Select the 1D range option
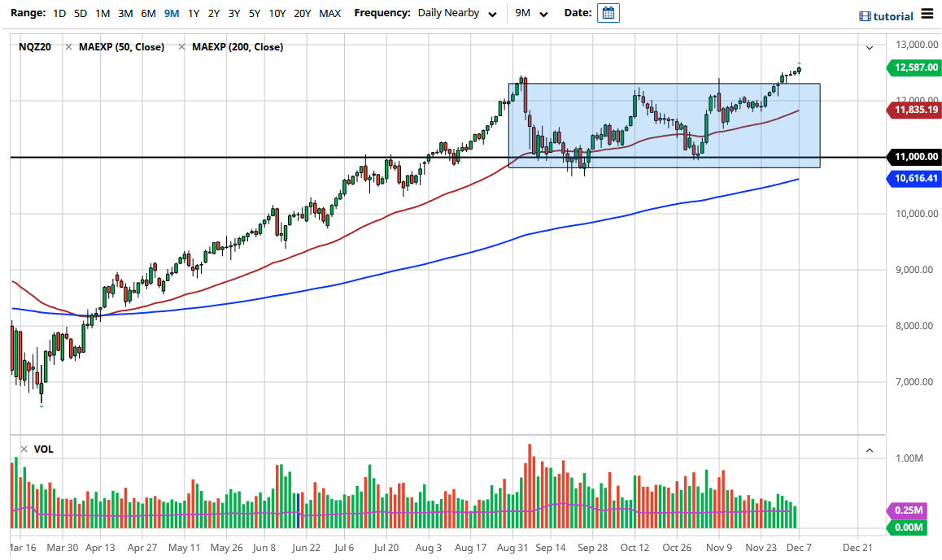This screenshot has height=560, width=942. [x=59, y=13]
